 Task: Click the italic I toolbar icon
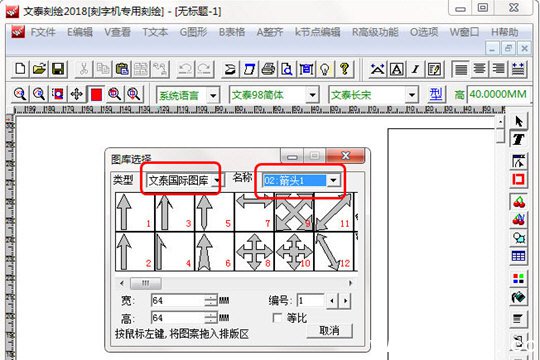tap(415, 69)
